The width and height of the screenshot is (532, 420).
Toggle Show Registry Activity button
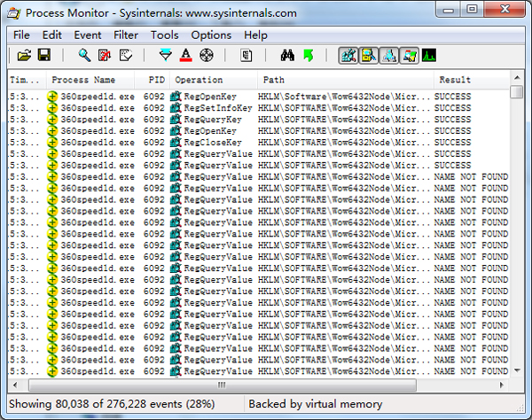pos(348,56)
